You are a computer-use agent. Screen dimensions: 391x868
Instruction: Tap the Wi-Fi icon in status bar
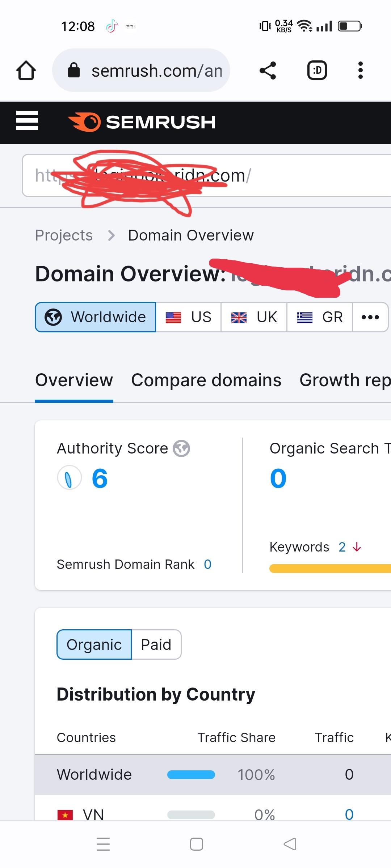point(304,26)
